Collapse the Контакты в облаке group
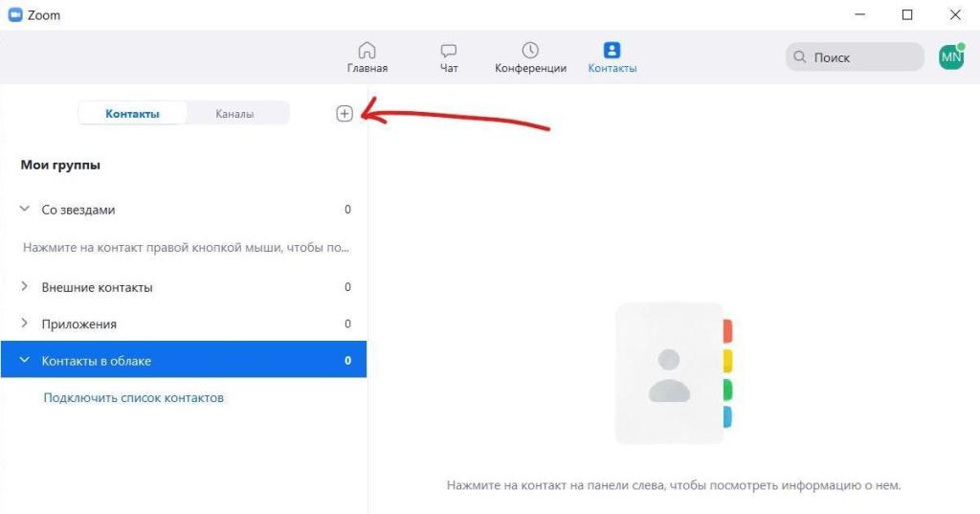The image size is (980, 514). coord(25,361)
